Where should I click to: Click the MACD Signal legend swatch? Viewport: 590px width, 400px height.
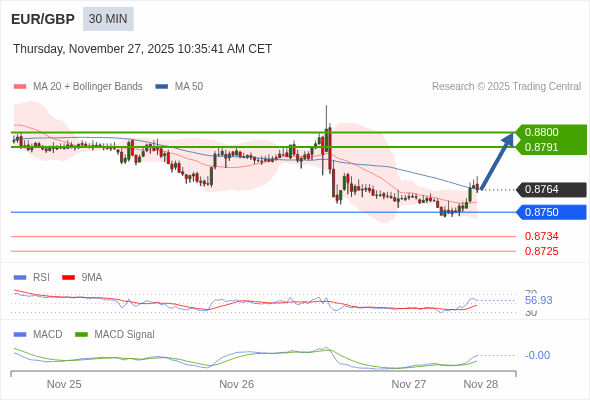pyautogui.click(x=81, y=335)
